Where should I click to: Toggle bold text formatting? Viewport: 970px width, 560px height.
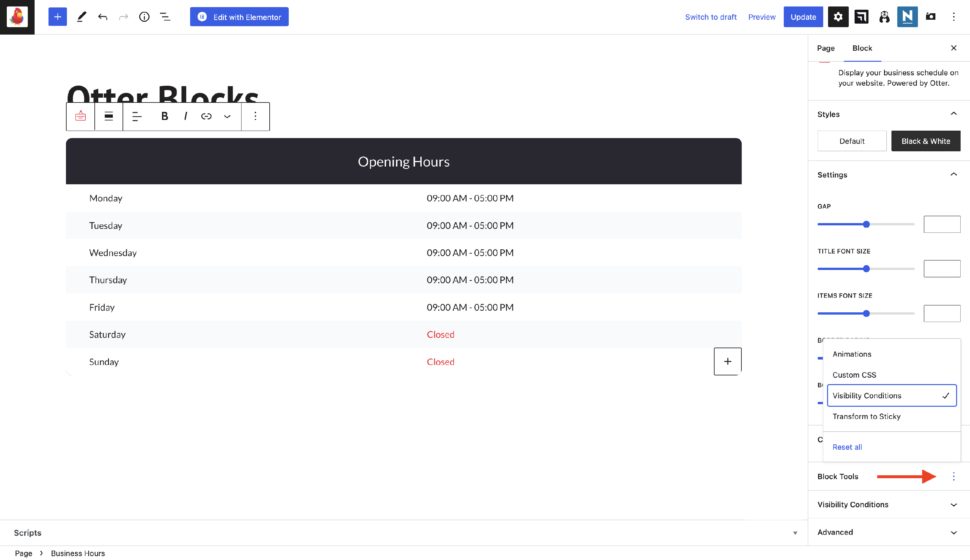165,116
